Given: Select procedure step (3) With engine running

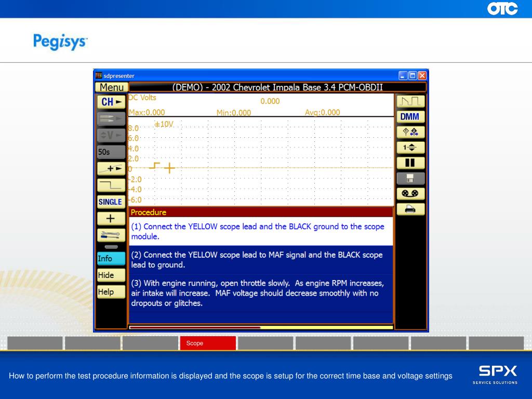Looking at the screenshot, I should pos(261,293).
